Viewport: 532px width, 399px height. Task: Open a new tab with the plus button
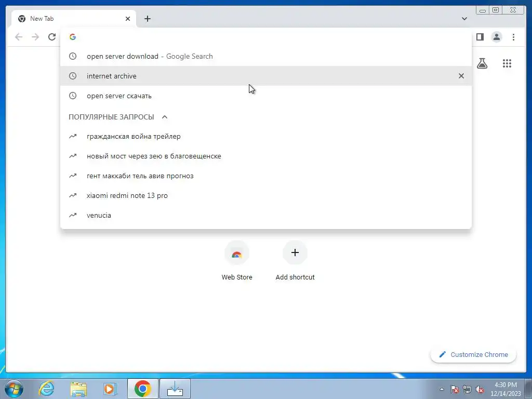(147, 19)
